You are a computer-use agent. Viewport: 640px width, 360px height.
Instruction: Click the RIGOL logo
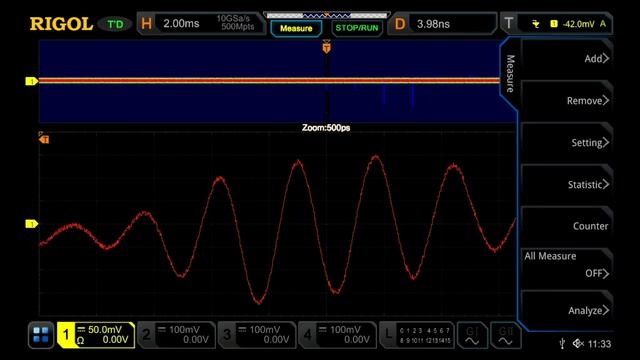click(61, 24)
